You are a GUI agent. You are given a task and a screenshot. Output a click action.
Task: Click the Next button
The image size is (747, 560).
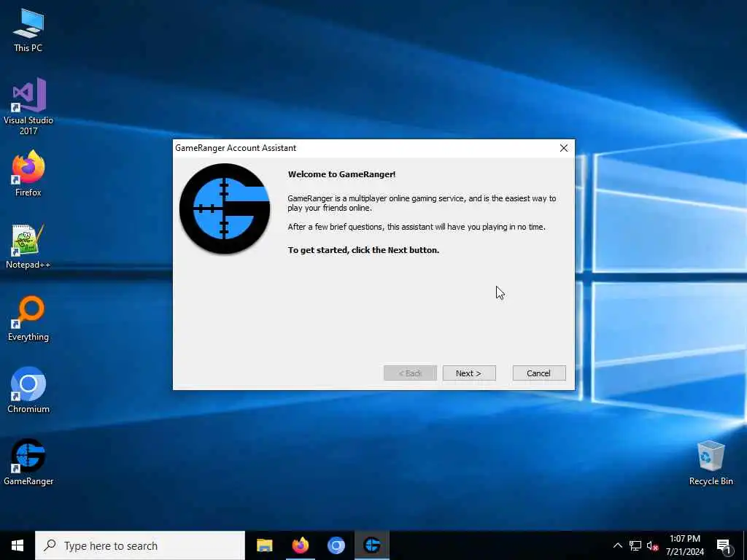click(469, 373)
